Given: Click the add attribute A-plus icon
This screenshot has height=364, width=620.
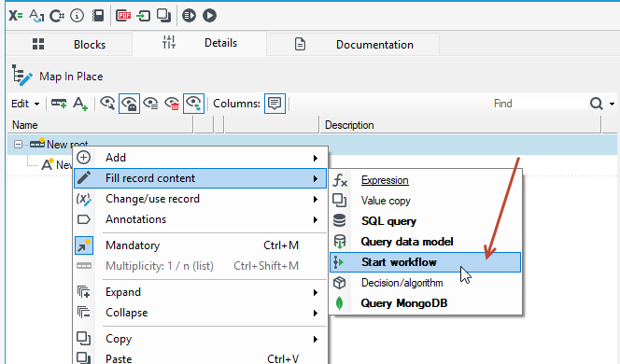Looking at the screenshot, I should [80, 104].
